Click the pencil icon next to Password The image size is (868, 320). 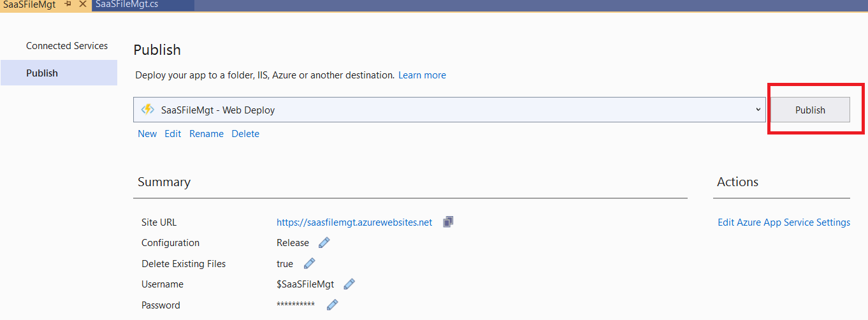coord(332,305)
